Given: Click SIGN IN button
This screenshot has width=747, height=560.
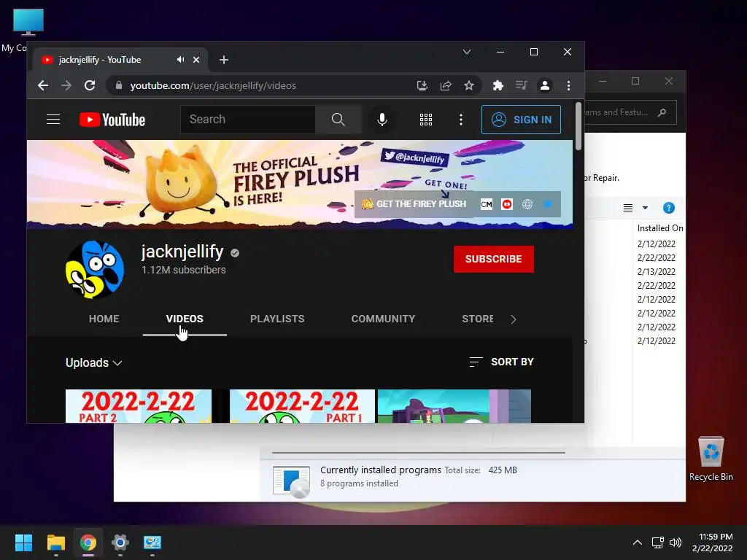Looking at the screenshot, I should coord(521,120).
